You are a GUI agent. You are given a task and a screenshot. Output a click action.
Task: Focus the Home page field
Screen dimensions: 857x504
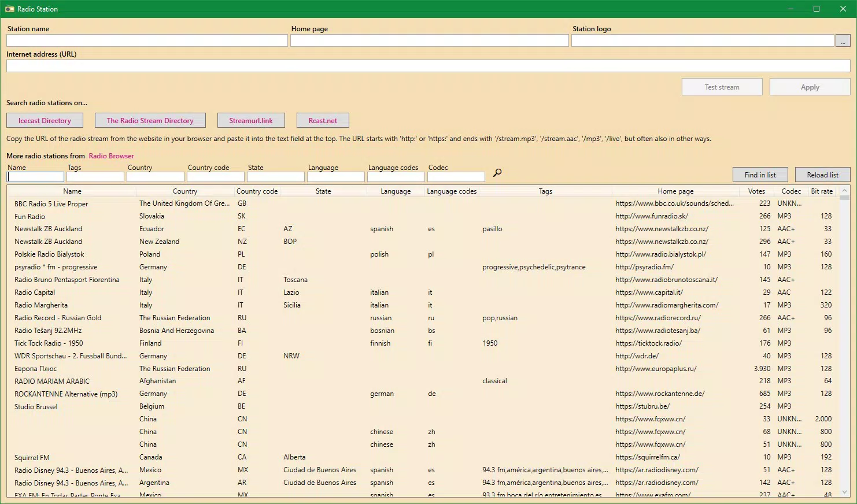(x=429, y=40)
